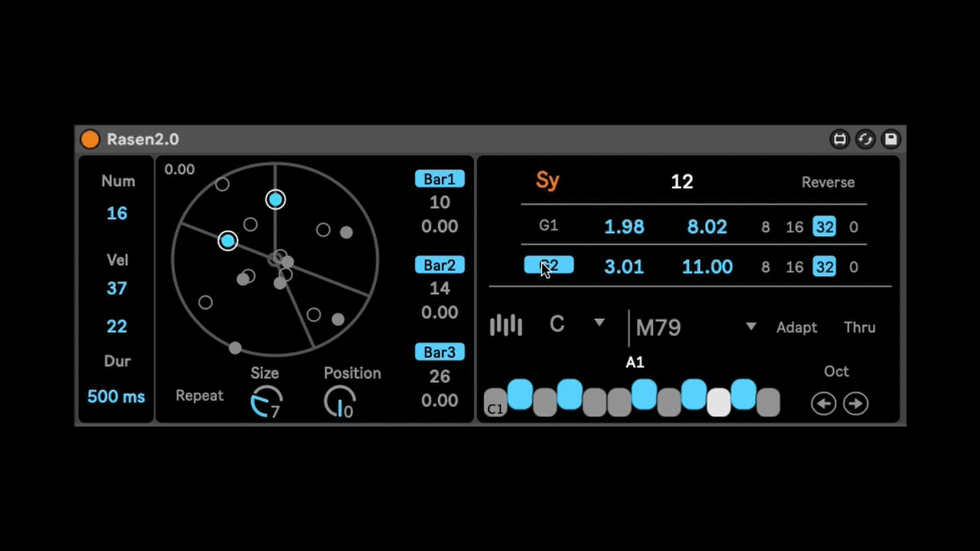
Task: Click the Vel label
Action: click(117, 260)
